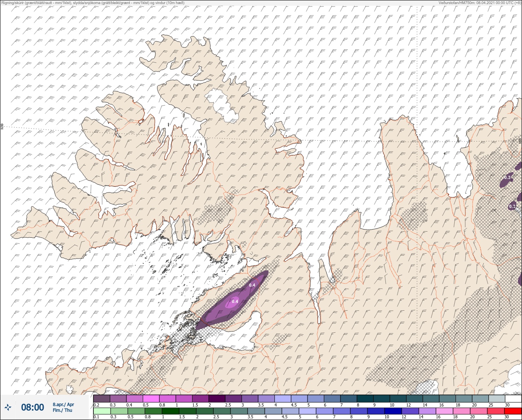Click the 'Fim./ Thu' weekday text
This screenshot has height=420, width=522.
62,410
